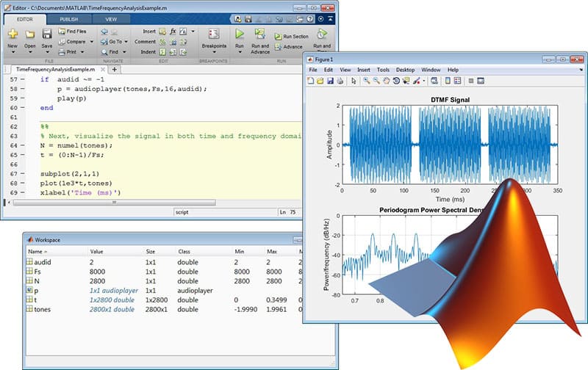This screenshot has width=588, height=370.
Task: Click the green Run button
Action: [x=240, y=34]
